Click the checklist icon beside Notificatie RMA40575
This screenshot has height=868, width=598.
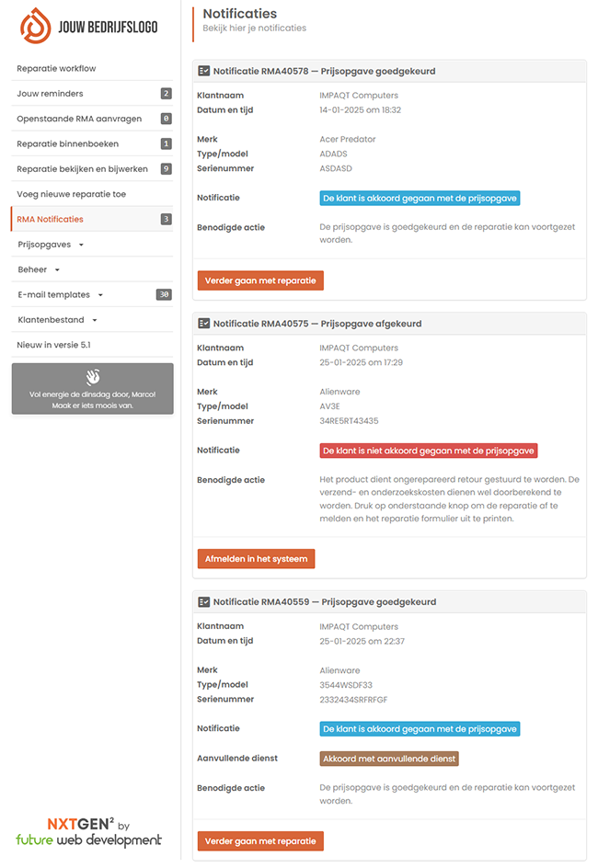[204, 324]
